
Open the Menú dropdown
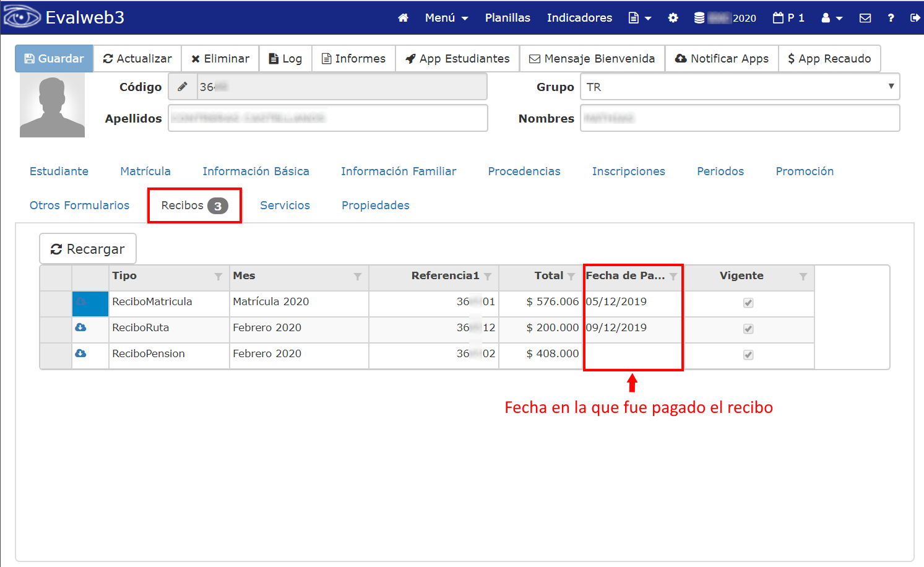pos(446,18)
